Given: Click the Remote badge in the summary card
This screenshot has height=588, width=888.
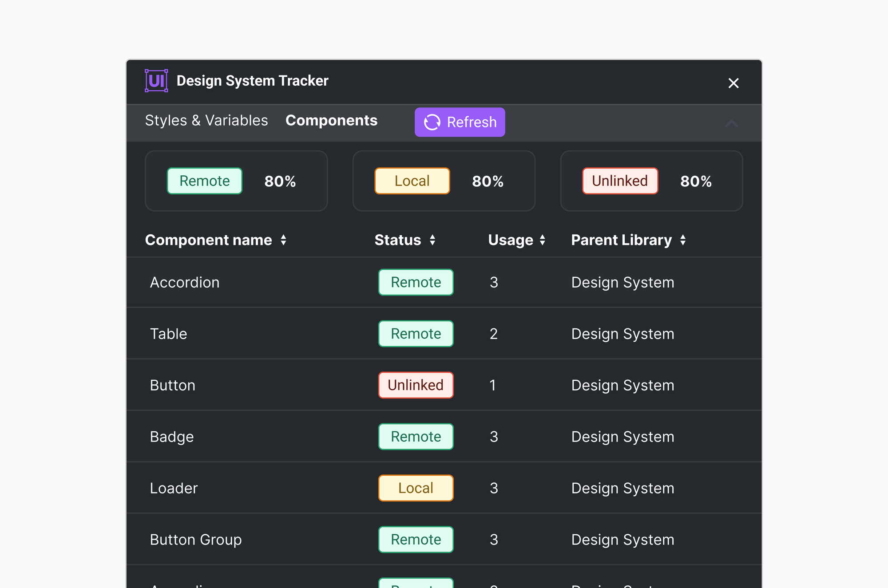Looking at the screenshot, I should pos(204,181).
